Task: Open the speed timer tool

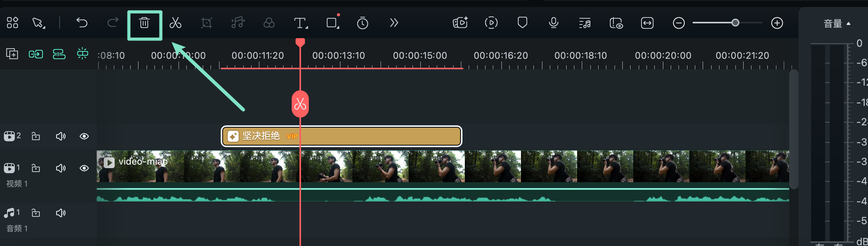Action: (362, 23)
